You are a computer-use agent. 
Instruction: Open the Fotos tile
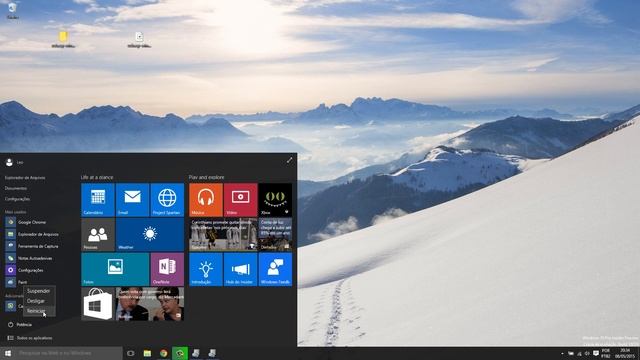[x=115, y=269]
